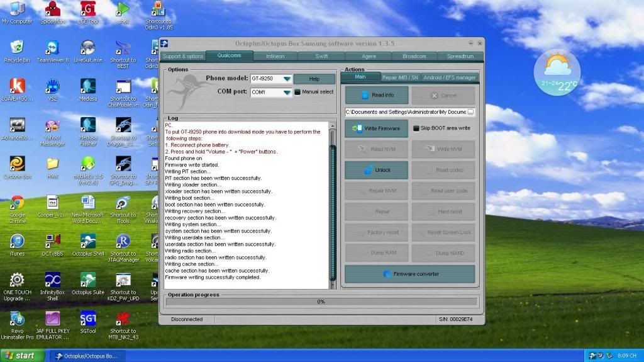The image size is (644, 362).
Task: Switch to Swift tab
Action: [321, 57]
